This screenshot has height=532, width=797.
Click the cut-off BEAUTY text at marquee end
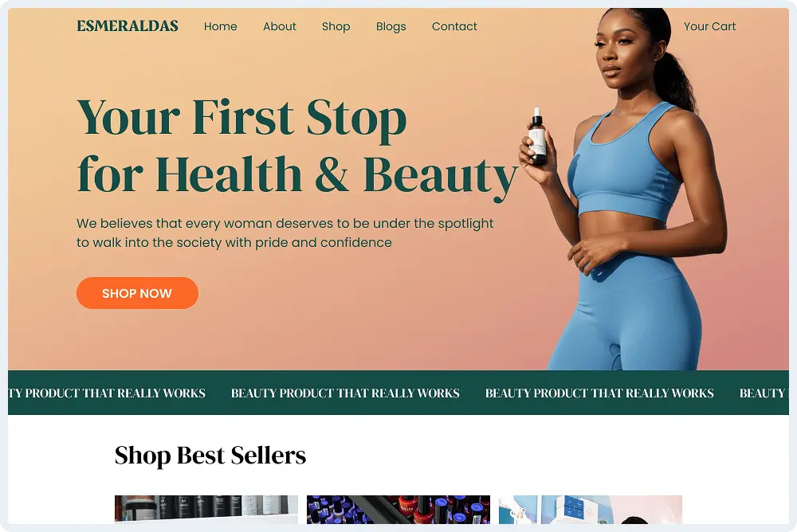pos(764,393)
